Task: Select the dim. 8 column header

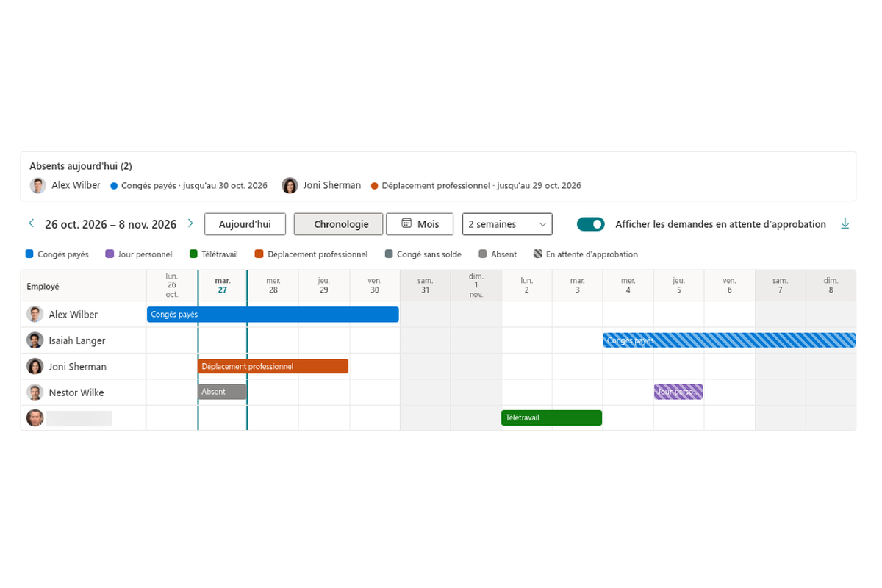Action: tap(831, 285)
